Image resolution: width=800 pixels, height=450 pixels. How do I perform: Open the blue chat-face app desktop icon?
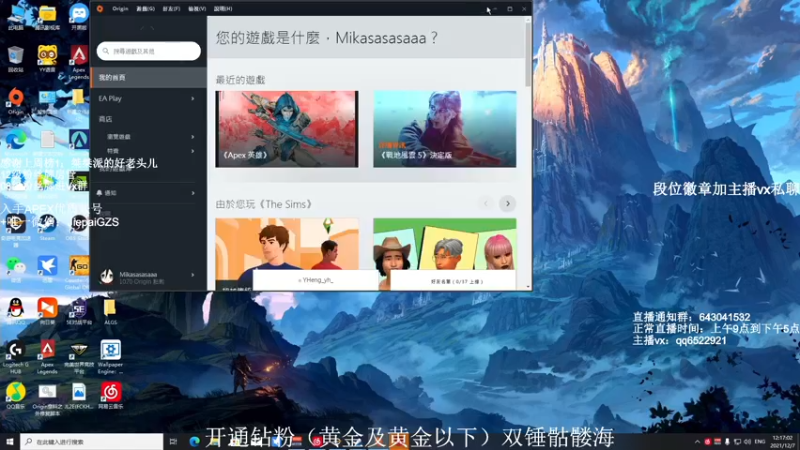pos(79,15)
